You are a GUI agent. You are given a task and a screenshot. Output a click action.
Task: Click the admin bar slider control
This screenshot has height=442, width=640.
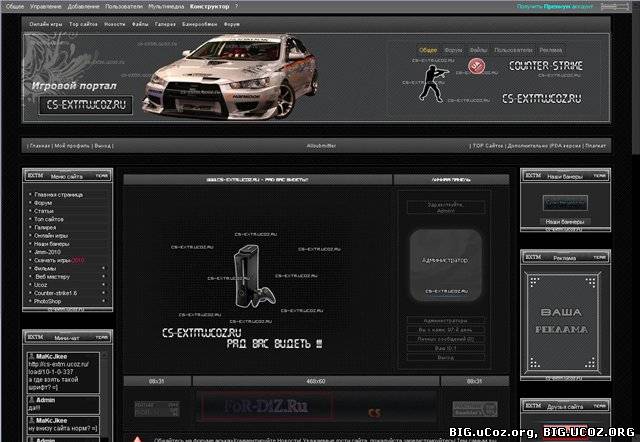(x=615, y=7)
